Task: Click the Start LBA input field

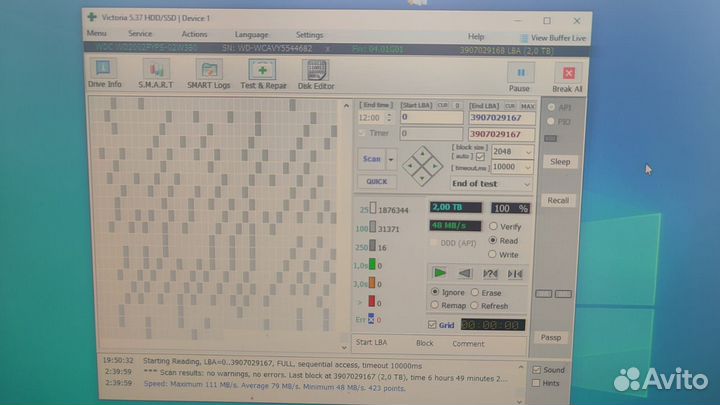Action: (431, 117)
